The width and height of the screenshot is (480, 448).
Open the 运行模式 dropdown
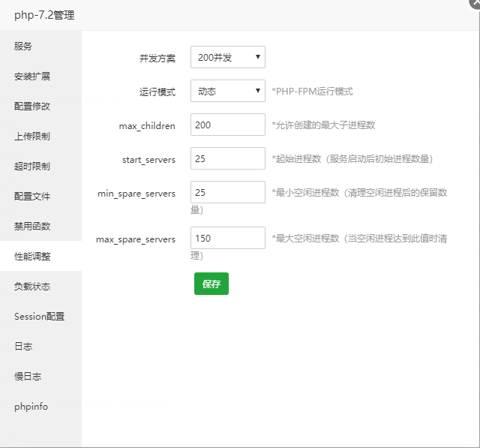(228, 91)
